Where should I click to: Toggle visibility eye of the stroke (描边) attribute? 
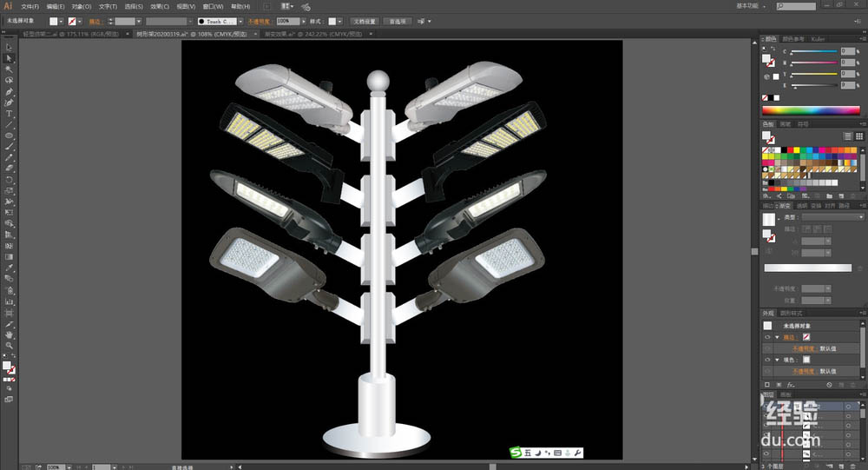click(767, 336)
